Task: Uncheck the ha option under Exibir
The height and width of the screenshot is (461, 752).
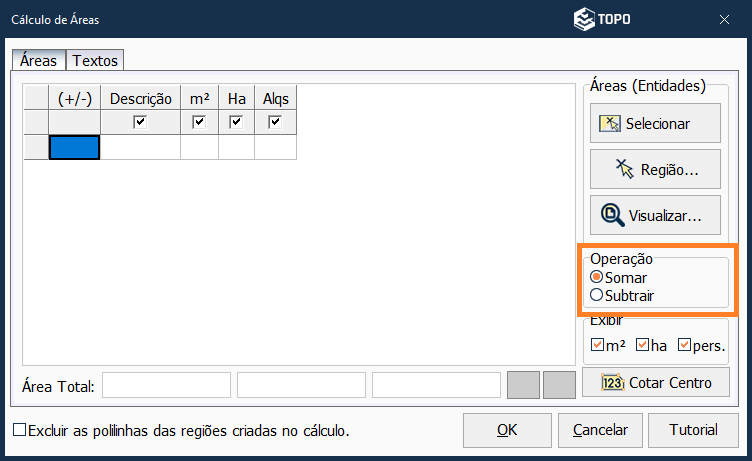Action: (x=642, y=345)
